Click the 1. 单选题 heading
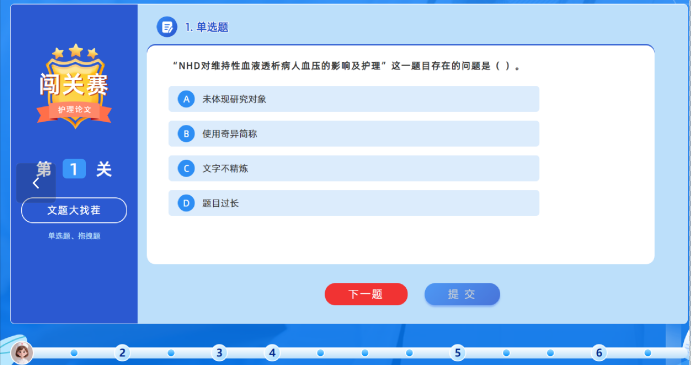691x365 pixels. tap(206, 27)
